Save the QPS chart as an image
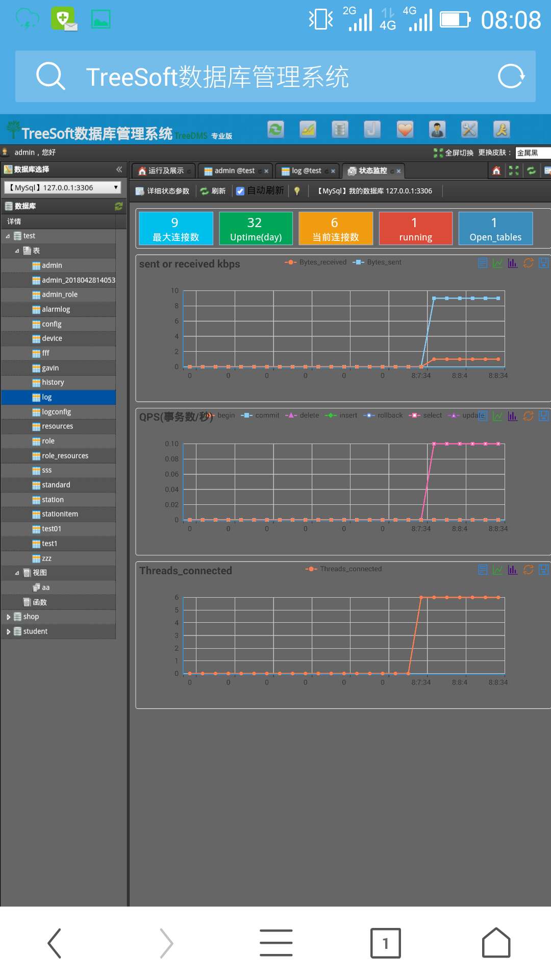 tap(544, 416)
